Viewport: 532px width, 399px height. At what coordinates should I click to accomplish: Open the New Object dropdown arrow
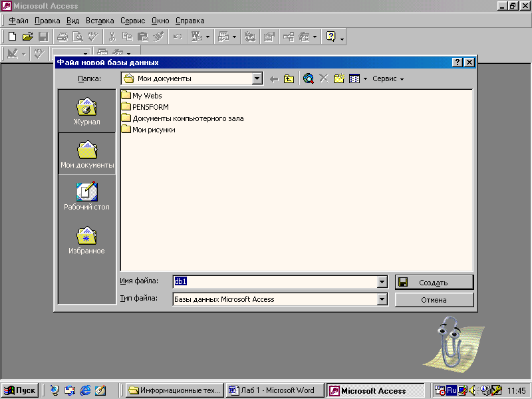315,37
